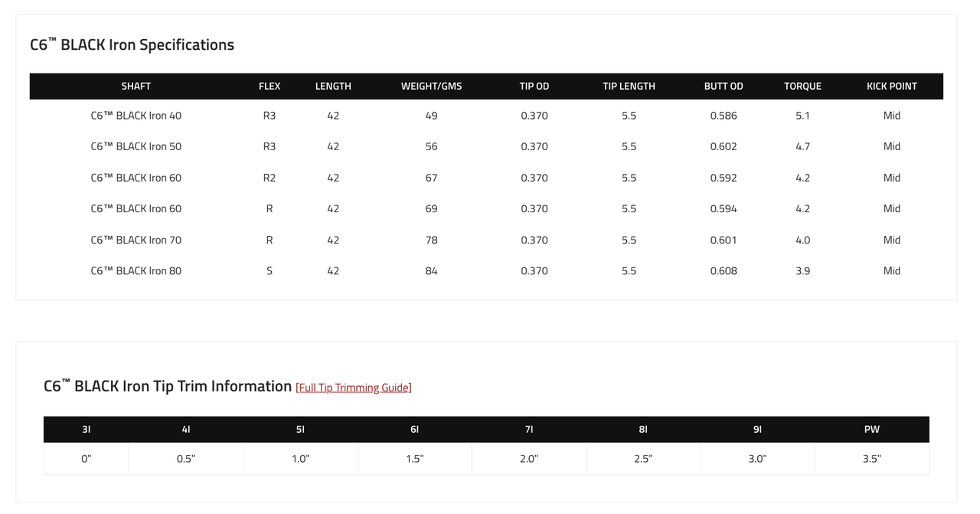Viewport: 980px width, 514px height.
Task: Select the PW tip trim header cell
Action: (x=872, y=430)
